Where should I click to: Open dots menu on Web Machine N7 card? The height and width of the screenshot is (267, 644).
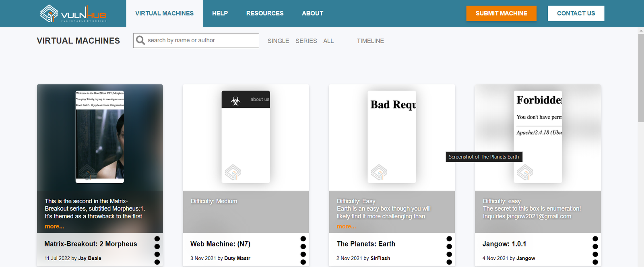point(303,250)
